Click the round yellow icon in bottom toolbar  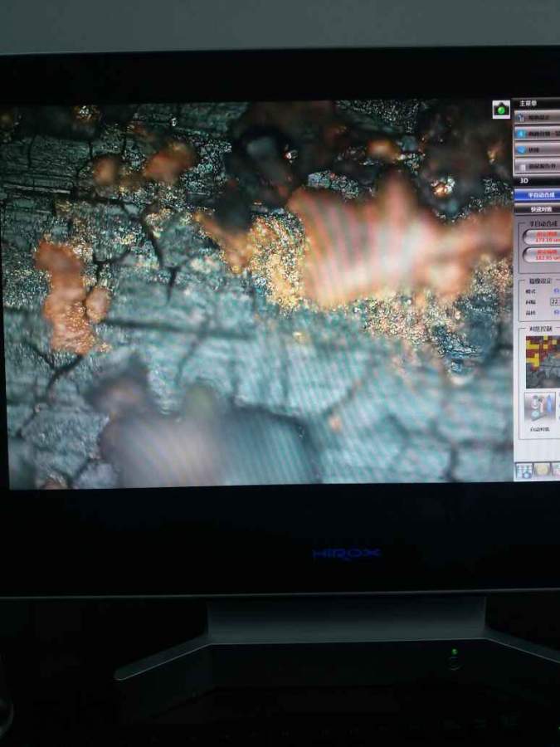click(x=542, y=471)
